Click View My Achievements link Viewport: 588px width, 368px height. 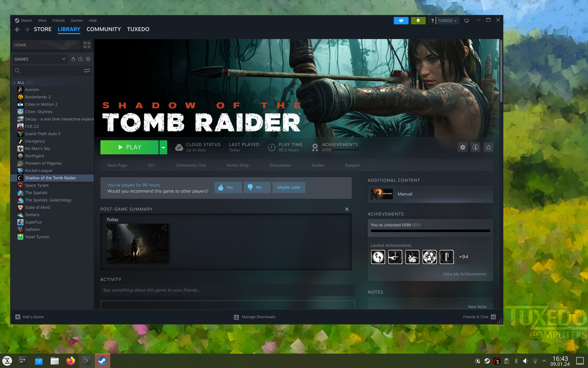[465, 274]
